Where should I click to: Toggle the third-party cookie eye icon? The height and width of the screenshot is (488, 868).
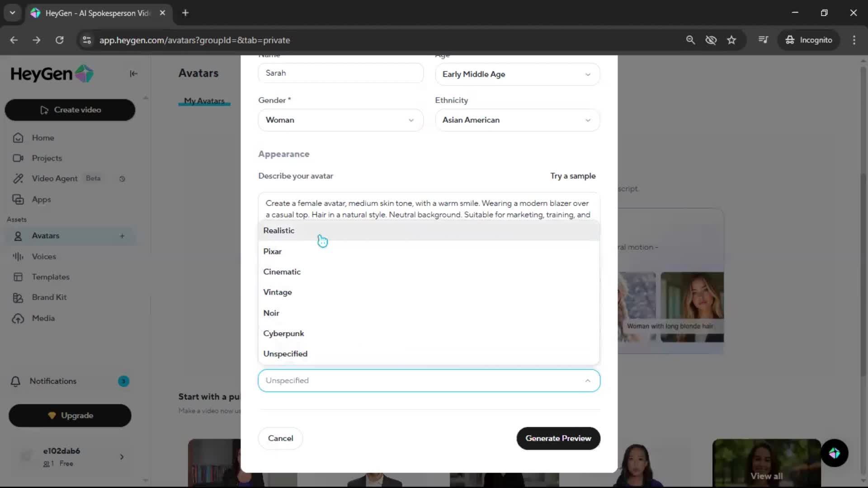[711, 40]
